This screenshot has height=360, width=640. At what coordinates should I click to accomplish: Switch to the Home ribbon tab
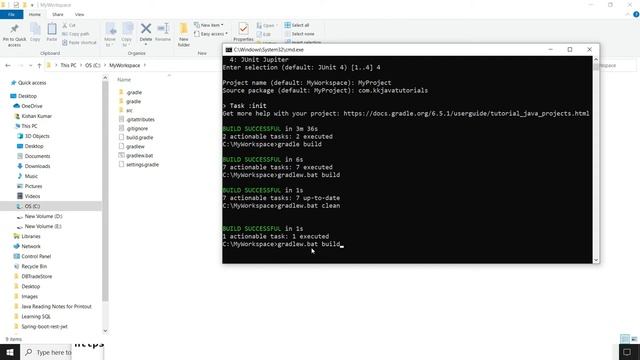[x=35, y=15]
